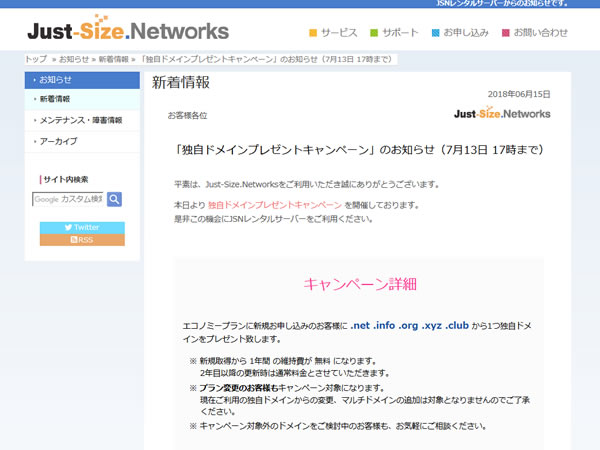Image resolution: width=600 pixels, height=450 pixels.
Task: Click the JSNレンタルサーバー top banner text
Action: point(502,3)
